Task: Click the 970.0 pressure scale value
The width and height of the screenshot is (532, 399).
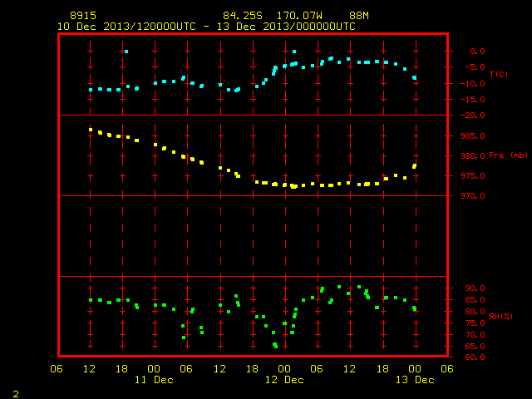Action: pos(473,196)
